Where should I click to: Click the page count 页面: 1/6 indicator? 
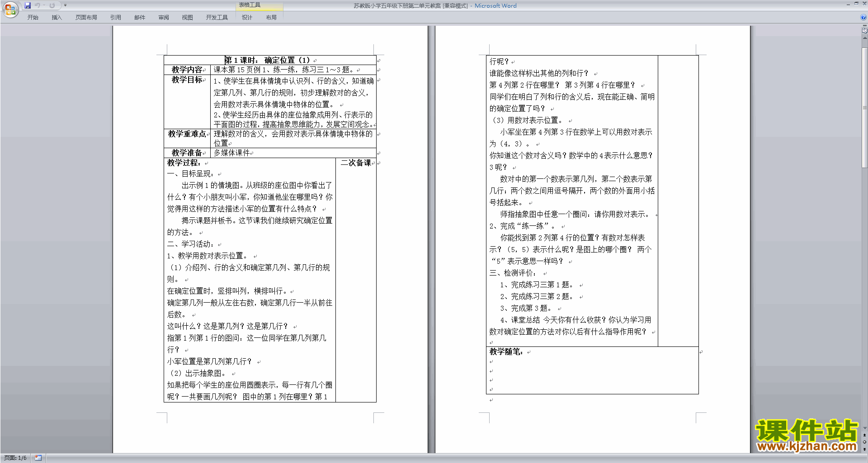tap(15, 458)
